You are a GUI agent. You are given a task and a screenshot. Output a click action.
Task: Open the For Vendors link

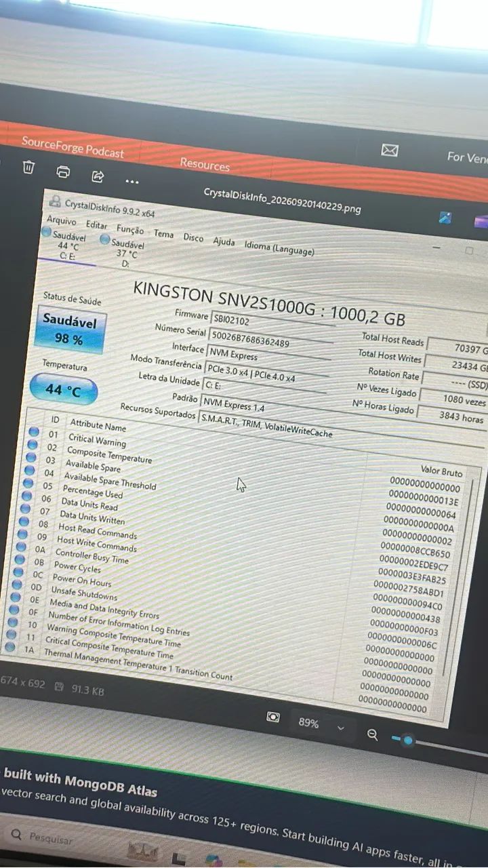pos(467,157)
